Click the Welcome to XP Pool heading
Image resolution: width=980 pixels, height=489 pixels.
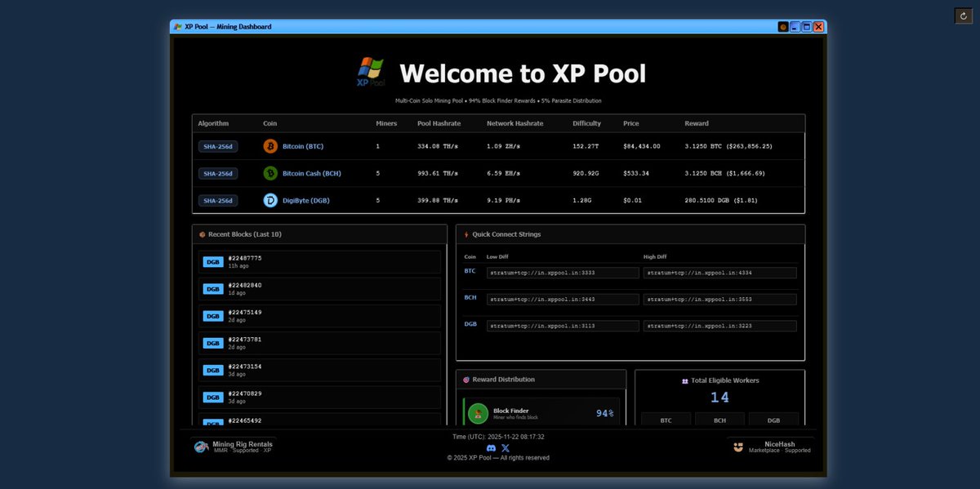click(x=523, y=73)
